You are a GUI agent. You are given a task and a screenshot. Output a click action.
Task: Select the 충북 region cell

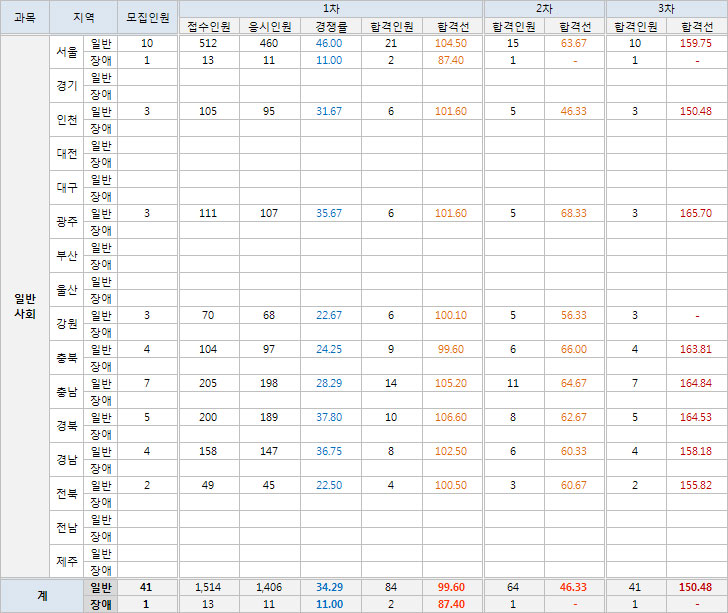[x=67, y=358]
